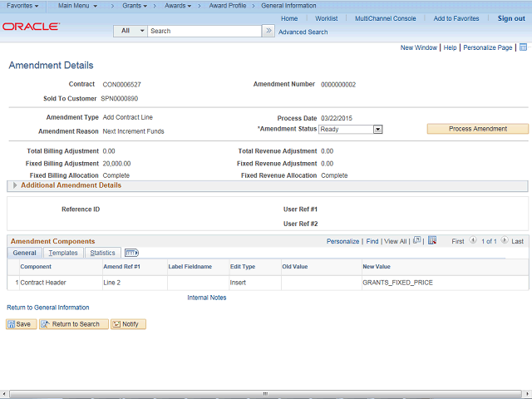Click Personalize Page link
Viewport: 532px width, 399px height.
point(488,47)
